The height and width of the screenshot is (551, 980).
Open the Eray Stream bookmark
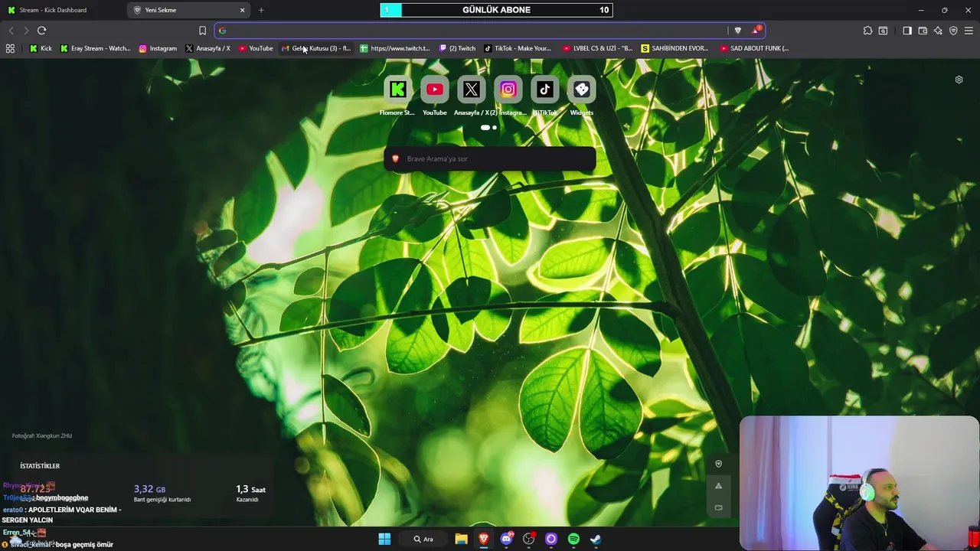96,48
